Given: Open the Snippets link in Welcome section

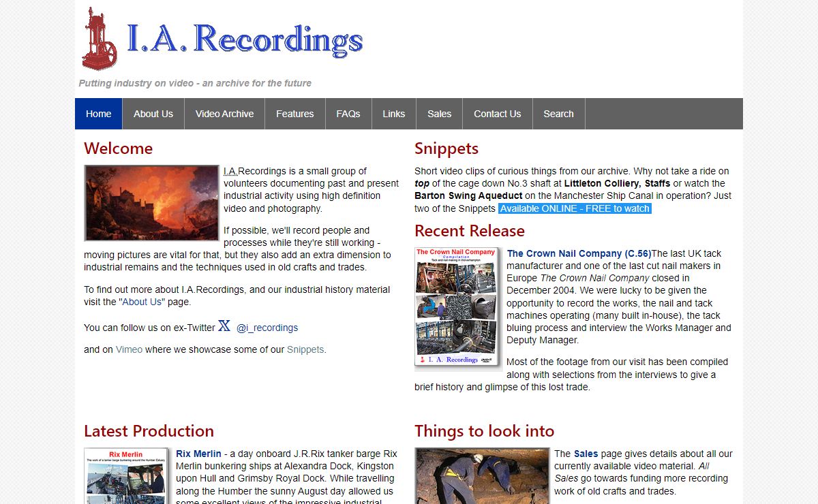Looking at the screenshot, I should pos(305,349).
